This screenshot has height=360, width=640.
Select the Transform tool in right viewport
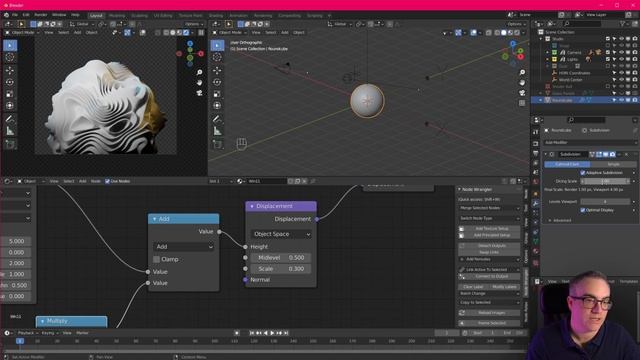(x=217, y=105)
